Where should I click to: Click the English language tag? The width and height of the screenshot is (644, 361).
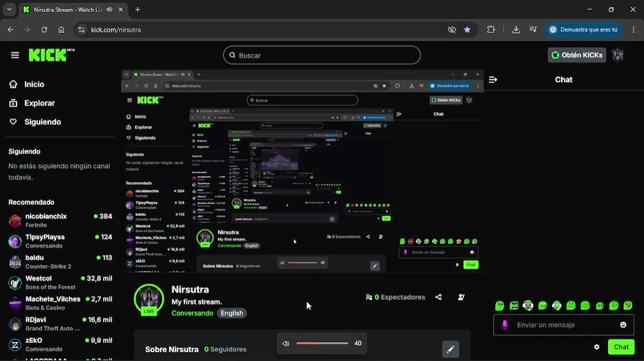click(x=232, y=313)
